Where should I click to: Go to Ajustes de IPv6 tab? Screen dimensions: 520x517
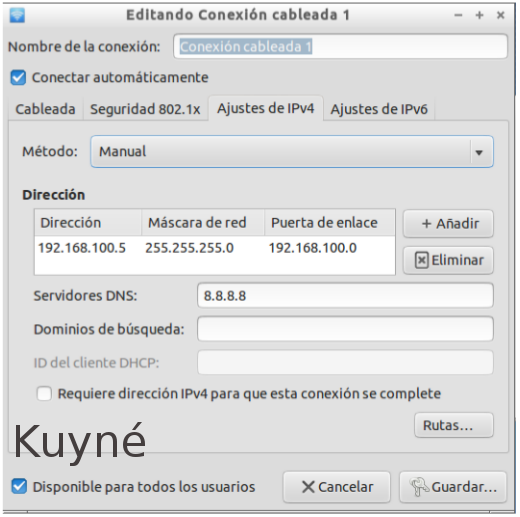pos(379,109)
